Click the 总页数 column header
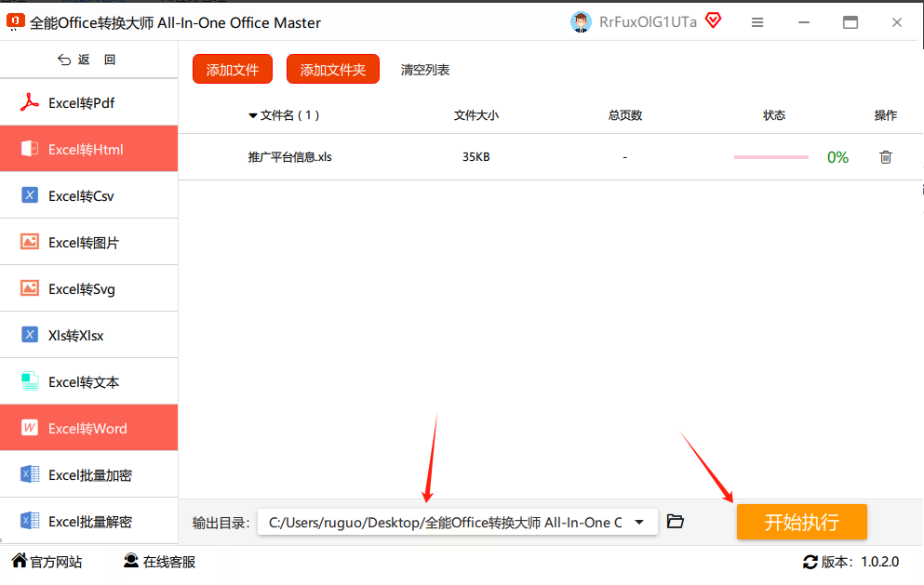The width and height of the screenshot is (924, 585). pyautogui.click(x=624, y=115)
